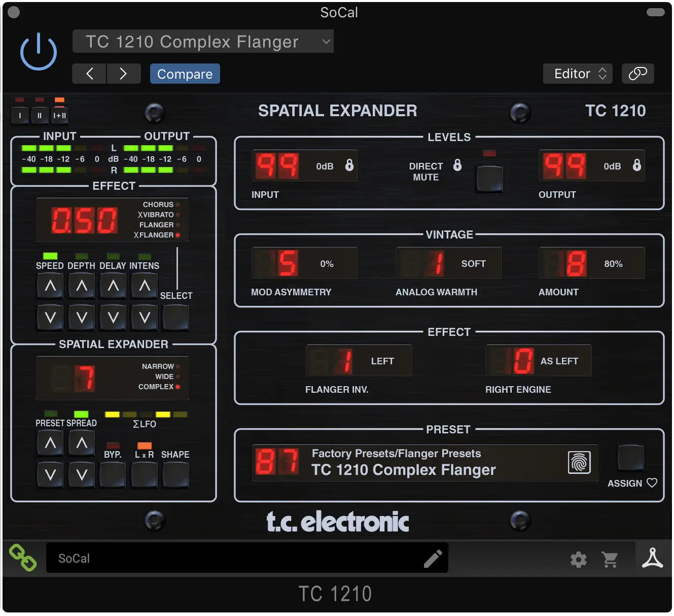674x616 pixels.
Task: Click the t.c. electronic logo
Action: 338,522
